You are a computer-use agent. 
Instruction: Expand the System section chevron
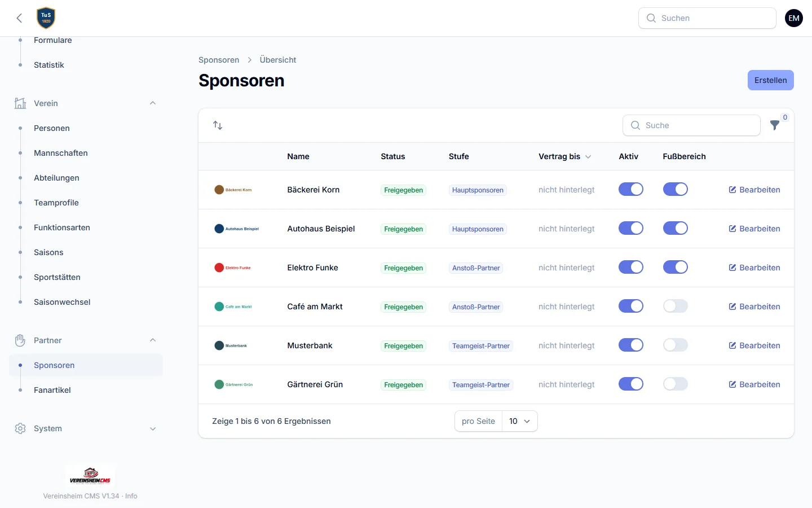click(x=153, y=428)
